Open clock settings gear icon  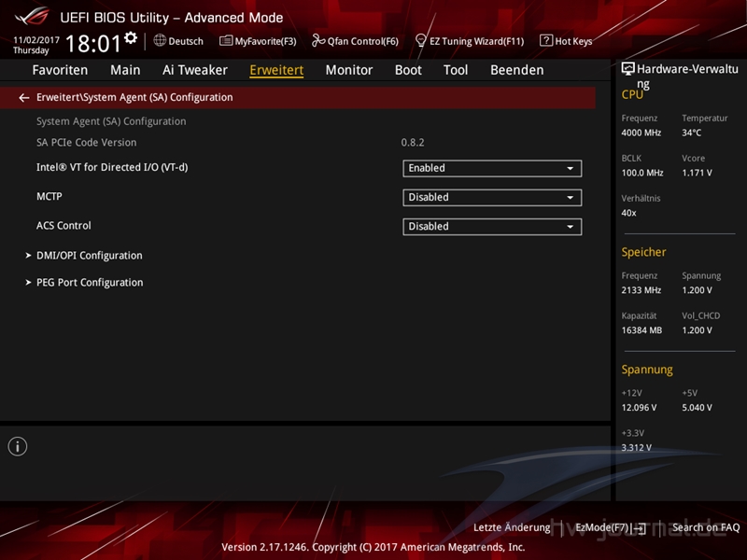(131, 37)
